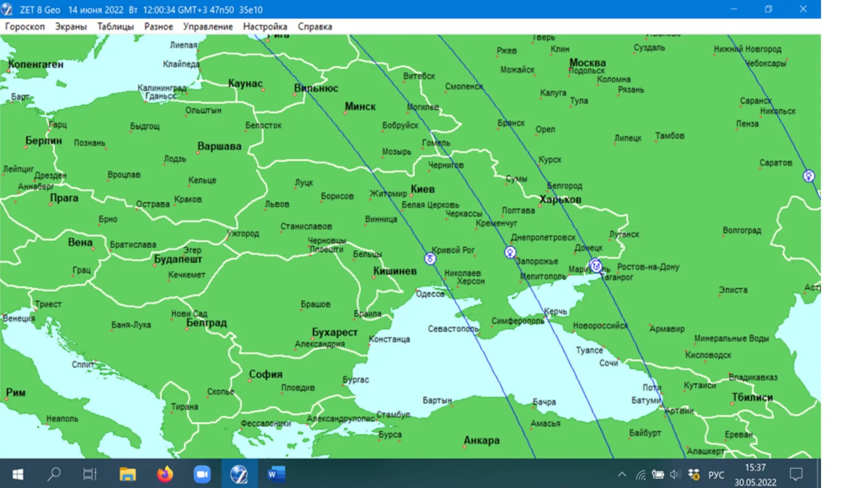This screenshot has width=868, height=488.
Task: Click the Варшава city label
Action: (x=219, y=146)
